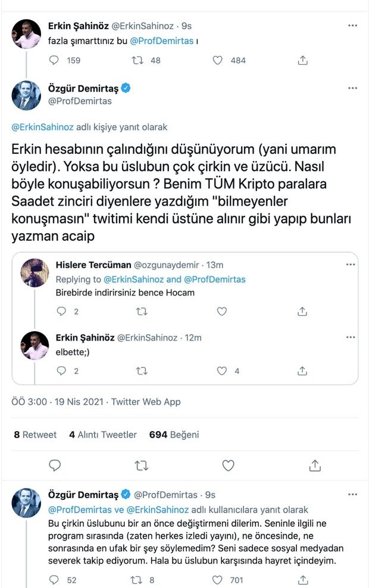The image size is (369, 588).
Task: Like the 'elbette;)' reply
Action: [x=221, y=371]
